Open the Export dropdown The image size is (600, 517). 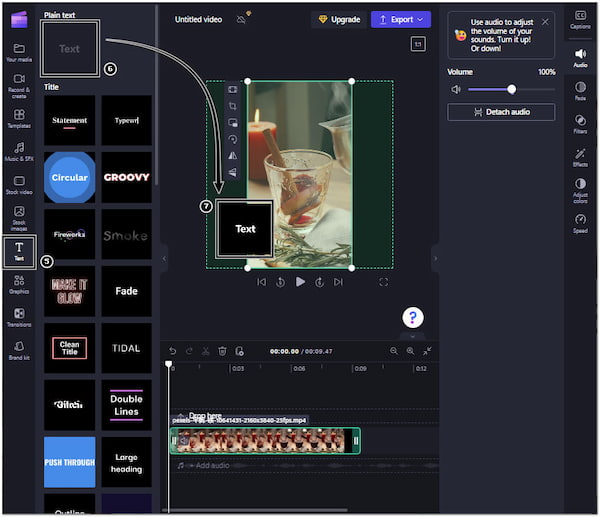click(401, 20)
